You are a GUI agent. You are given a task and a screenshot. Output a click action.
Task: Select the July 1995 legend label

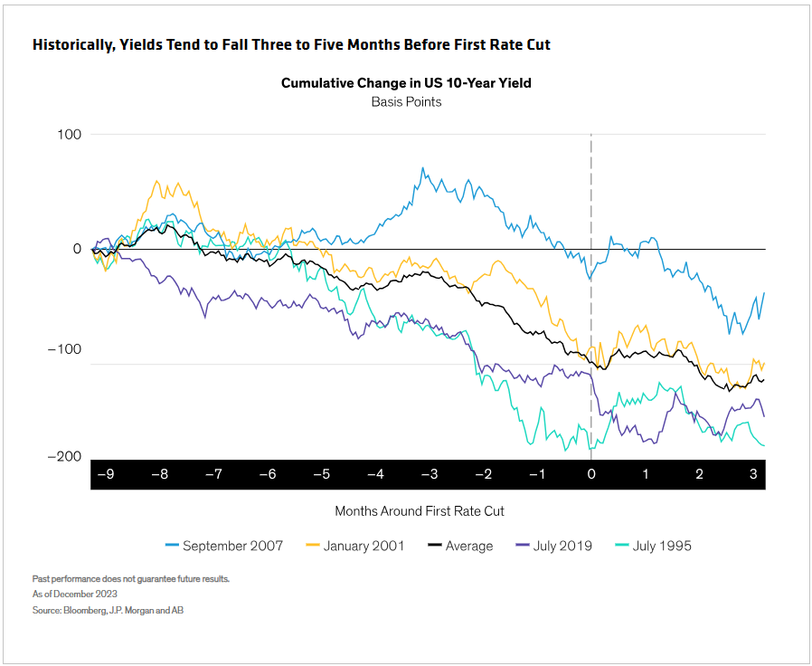[x=662, y=546]
